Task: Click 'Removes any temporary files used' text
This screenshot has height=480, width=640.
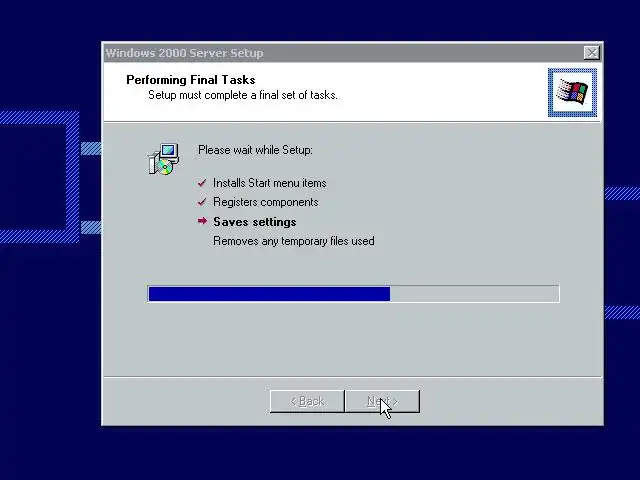Action: (294, 241)
